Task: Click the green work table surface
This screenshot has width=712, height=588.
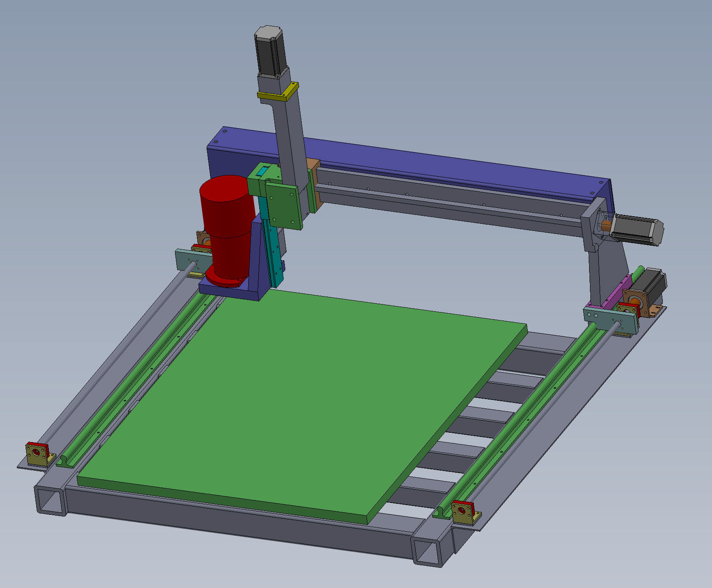Action: point(295,400)
